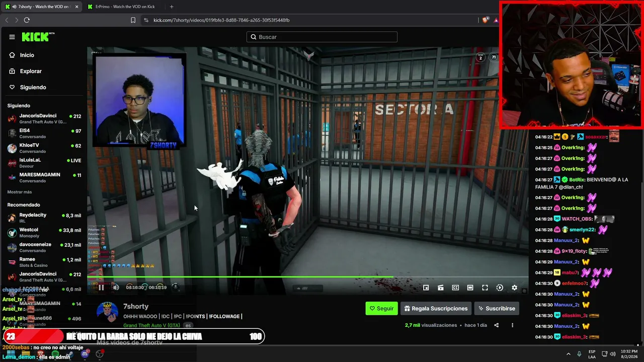Share this VOD

point(496,325)
